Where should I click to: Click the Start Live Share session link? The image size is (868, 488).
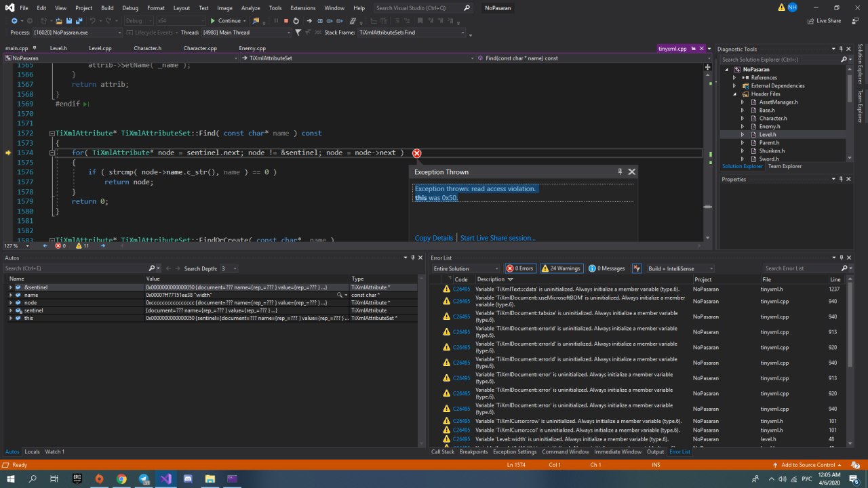coord(498,238)
